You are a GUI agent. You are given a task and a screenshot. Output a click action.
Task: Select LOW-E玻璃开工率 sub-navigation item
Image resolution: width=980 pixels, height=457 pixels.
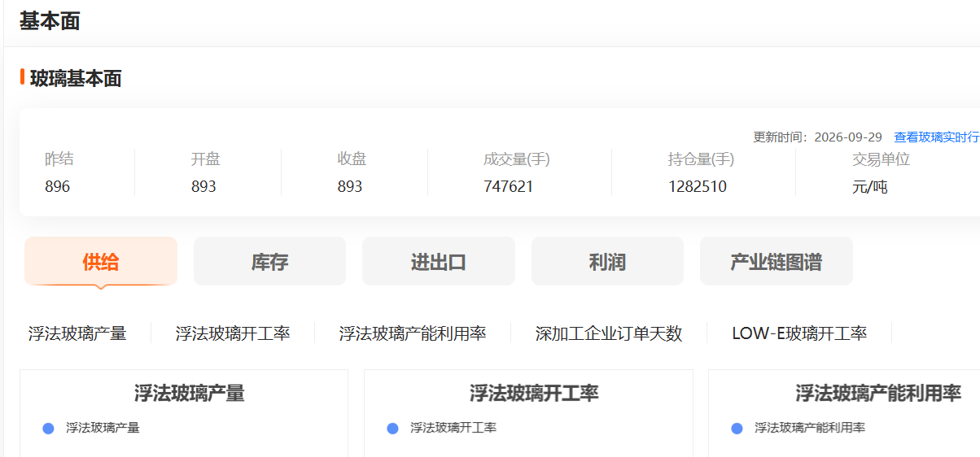pyautogui.click(x=799, y=333)
